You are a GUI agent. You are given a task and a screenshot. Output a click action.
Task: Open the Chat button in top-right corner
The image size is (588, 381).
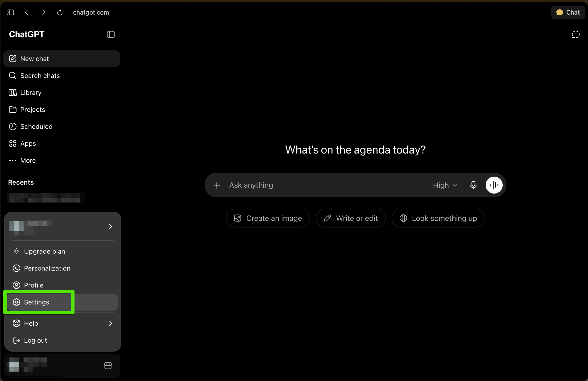(568, 12)
